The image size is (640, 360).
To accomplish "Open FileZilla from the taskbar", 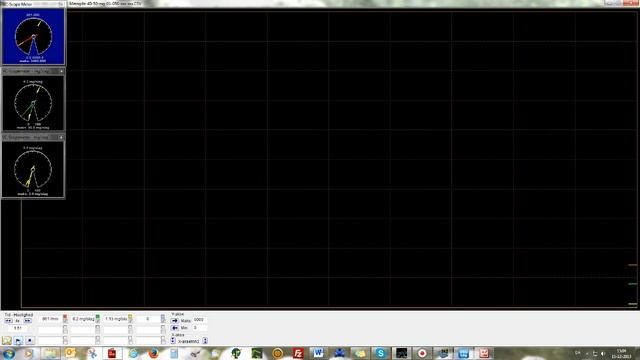I will pyautogui.click(x=298, y=353).
